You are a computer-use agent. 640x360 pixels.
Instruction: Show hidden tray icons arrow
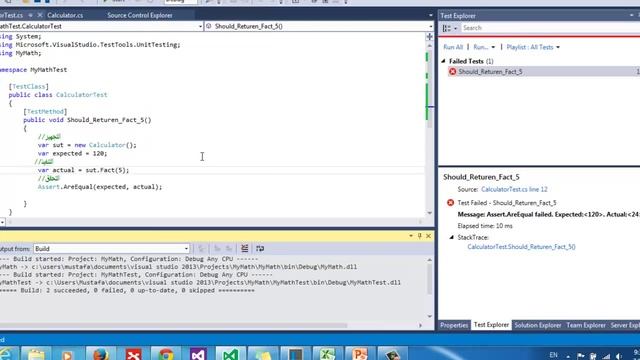(x=568, y=356)
